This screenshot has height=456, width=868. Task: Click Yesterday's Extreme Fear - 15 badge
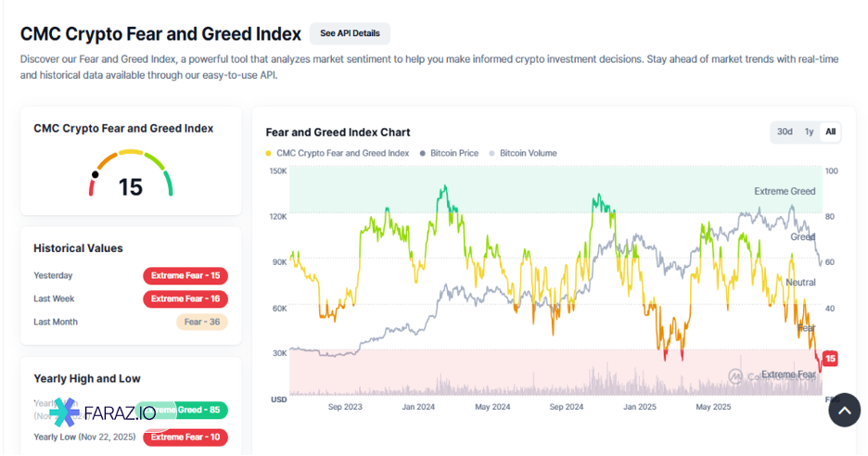(185, 275)
